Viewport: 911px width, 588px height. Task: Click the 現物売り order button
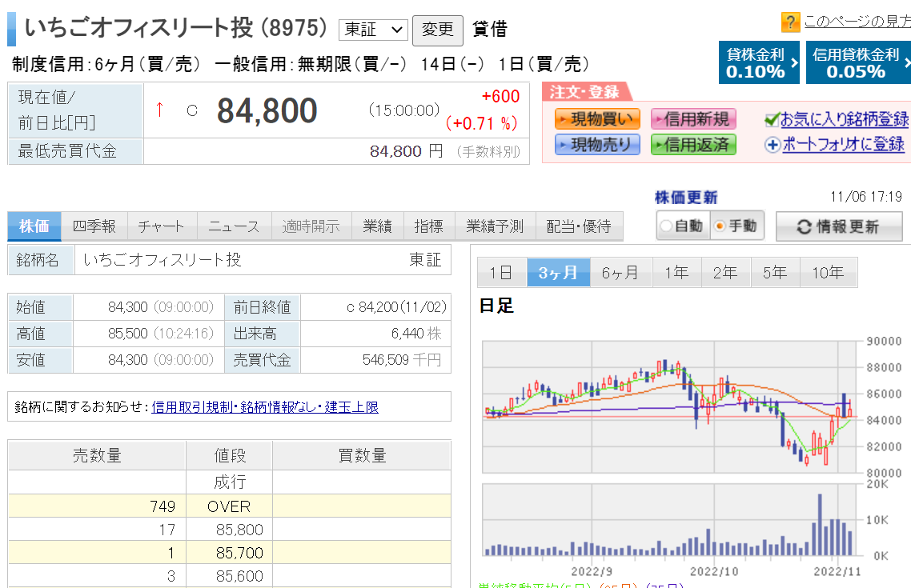point(597,145)
